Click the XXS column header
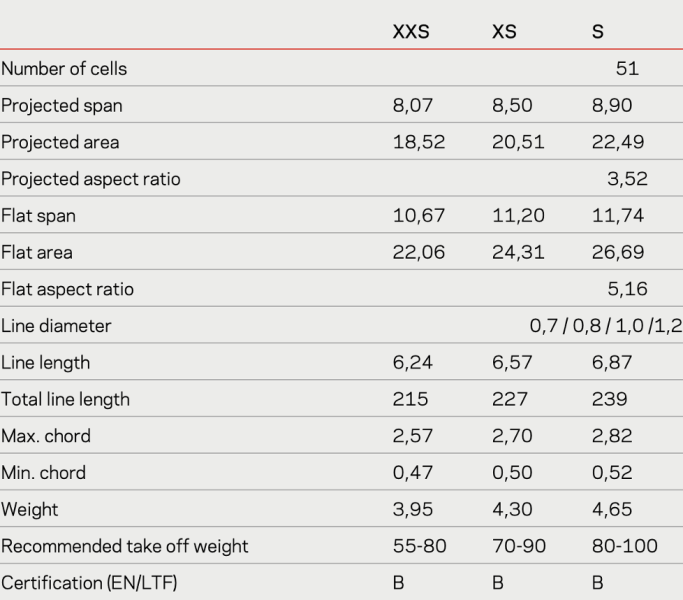 click(x=411, y=31)
